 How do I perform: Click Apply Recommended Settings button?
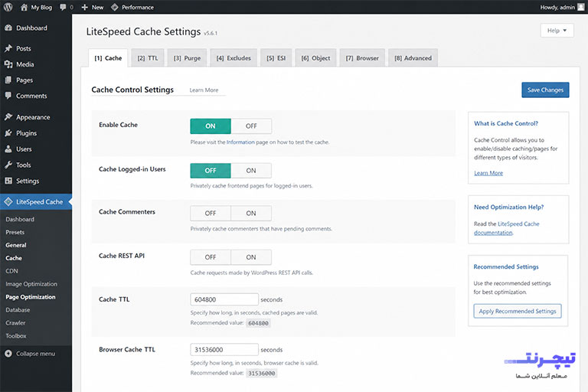click(518, 311)
